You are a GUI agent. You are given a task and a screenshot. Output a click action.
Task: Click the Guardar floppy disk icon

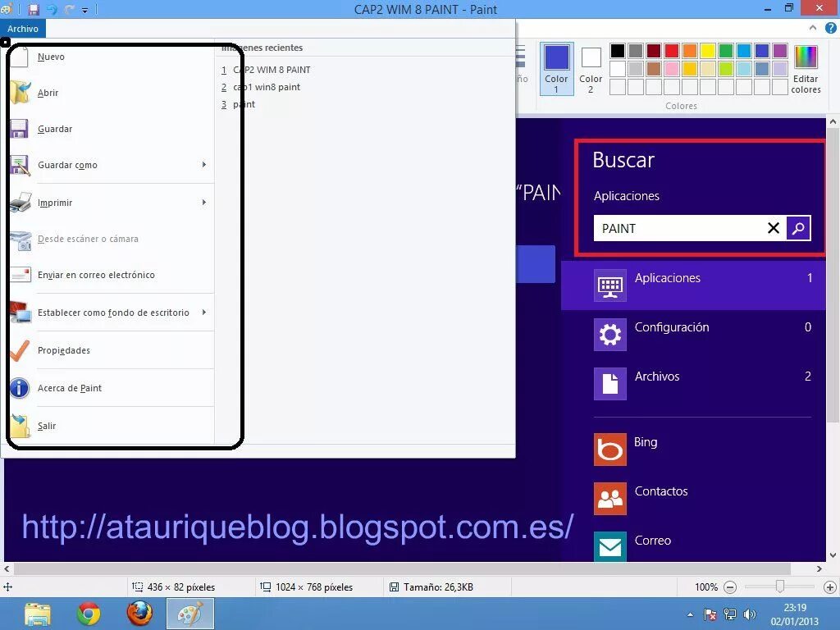[x=20, y=129]
